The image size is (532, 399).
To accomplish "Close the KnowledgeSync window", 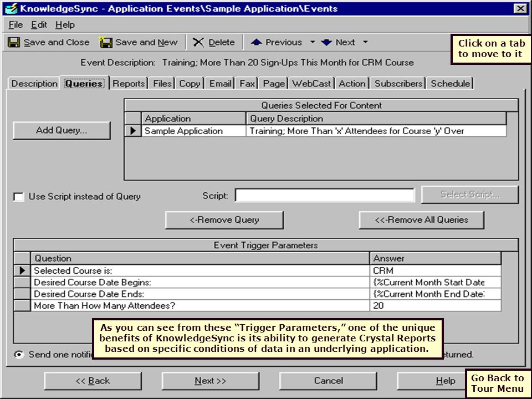I will point(520,8).
